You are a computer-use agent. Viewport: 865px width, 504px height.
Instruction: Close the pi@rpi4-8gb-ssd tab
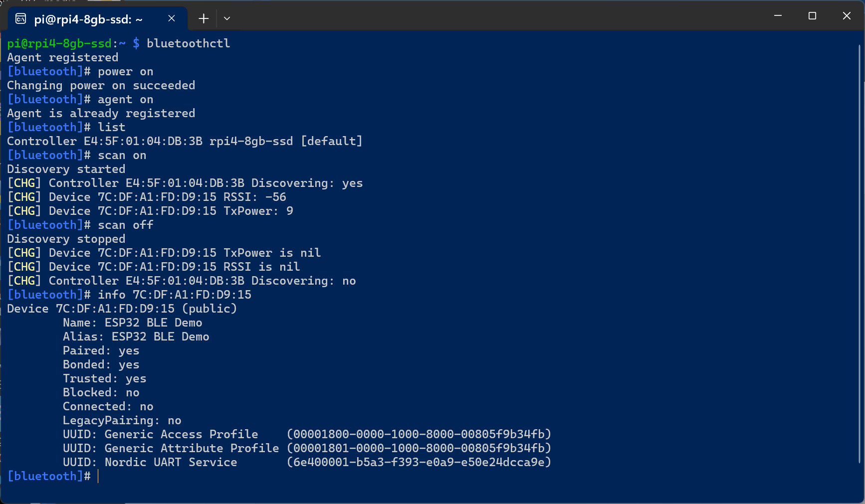pyautogui.click(x=171, y=18)
